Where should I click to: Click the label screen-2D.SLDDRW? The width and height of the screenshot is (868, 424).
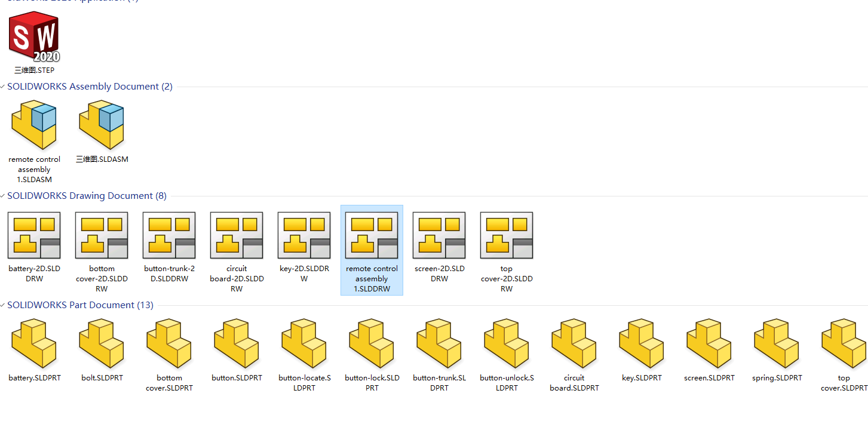439,274
